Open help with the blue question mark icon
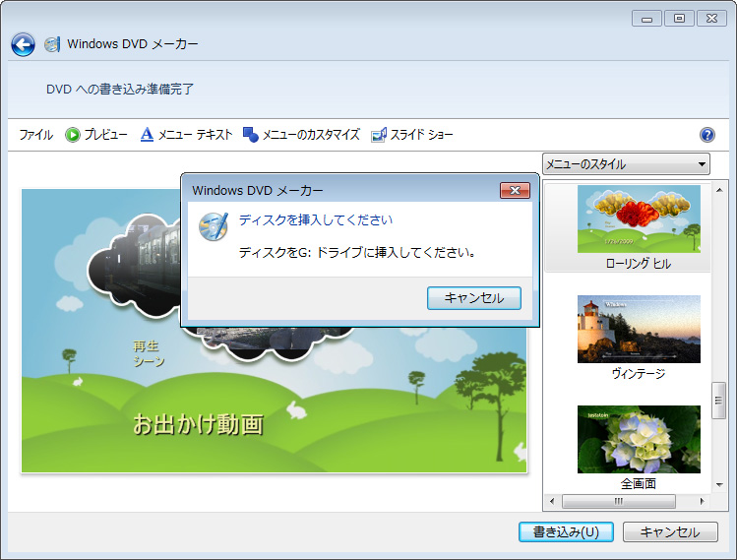Viewport: 737px width, 560px height. [706, 135]
